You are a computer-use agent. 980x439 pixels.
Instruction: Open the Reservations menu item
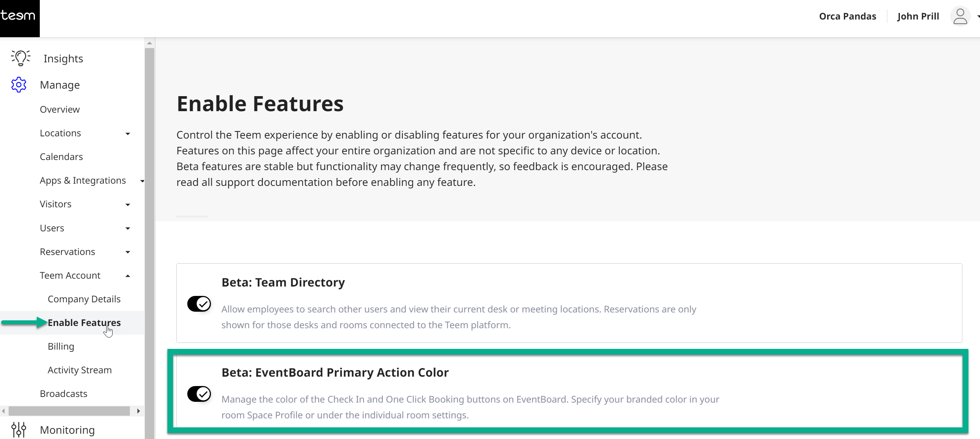pyautogui.click(x=67, y=252)
